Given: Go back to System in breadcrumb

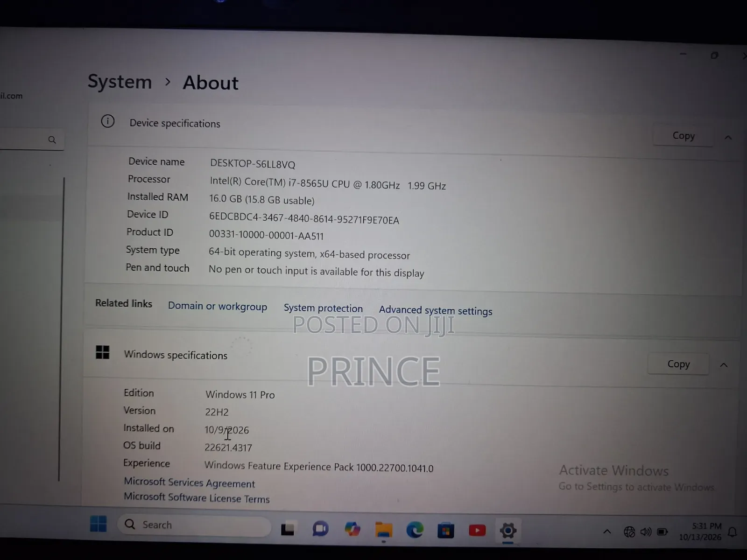Looking at the screenshot, I should pyautogui.click(x=120, y=82).
